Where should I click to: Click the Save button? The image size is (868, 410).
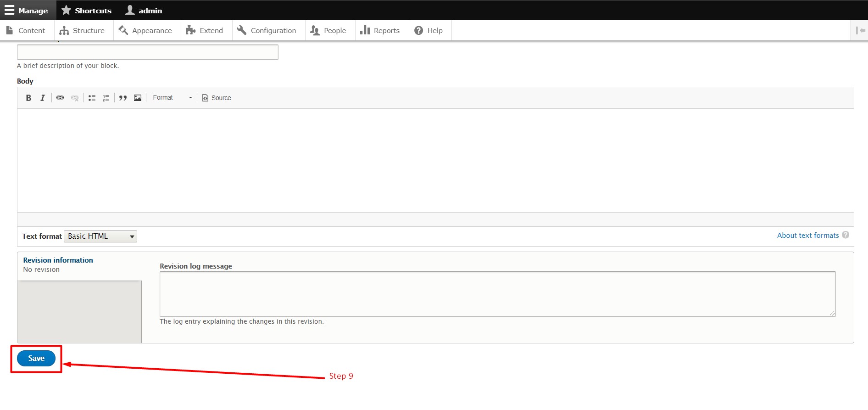36,359
